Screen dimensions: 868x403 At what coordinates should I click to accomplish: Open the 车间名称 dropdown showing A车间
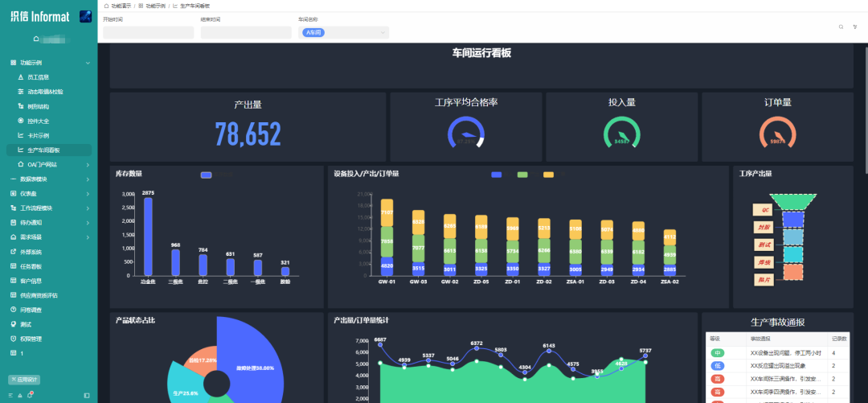point(344,32)
